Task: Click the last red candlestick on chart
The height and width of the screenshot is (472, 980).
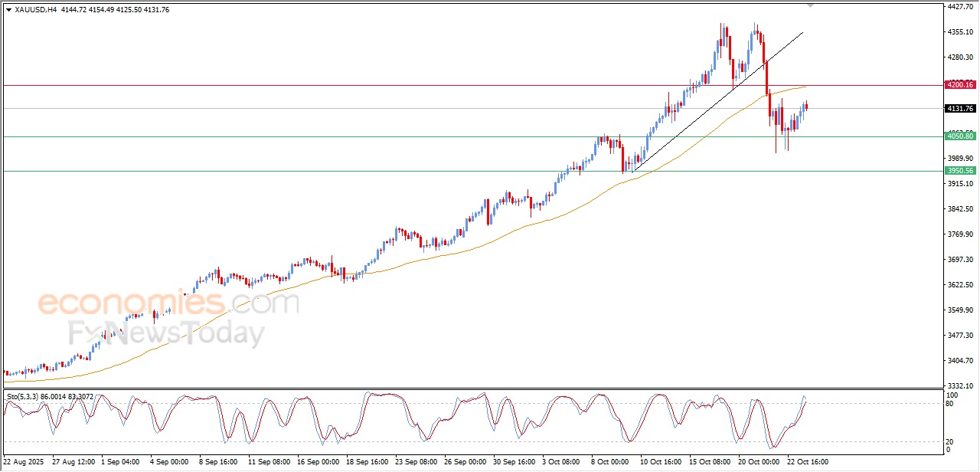Action: click(x=806, y=106)
